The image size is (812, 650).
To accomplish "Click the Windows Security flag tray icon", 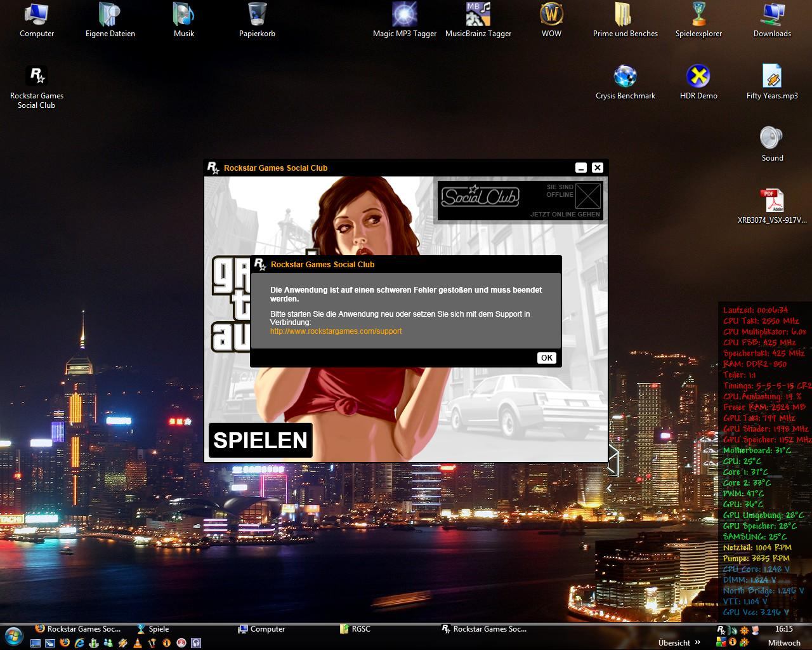I will (721, 642).
